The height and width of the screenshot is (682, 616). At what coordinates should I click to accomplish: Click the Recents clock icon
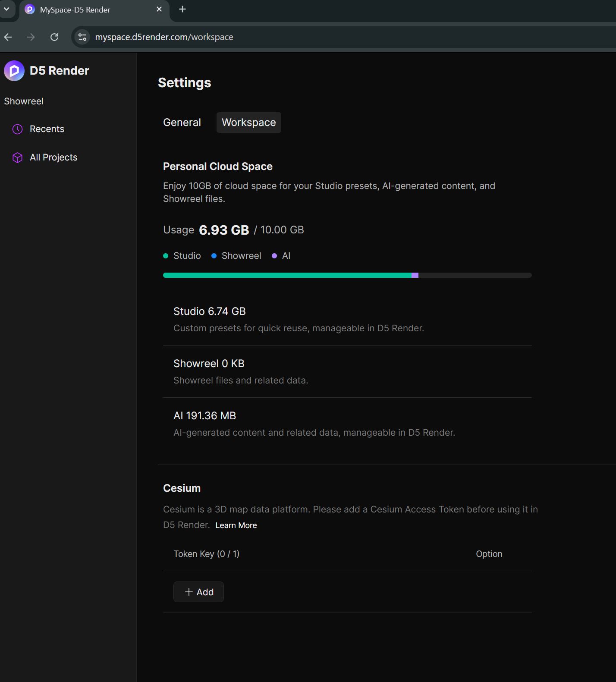[x=17, y=129]
